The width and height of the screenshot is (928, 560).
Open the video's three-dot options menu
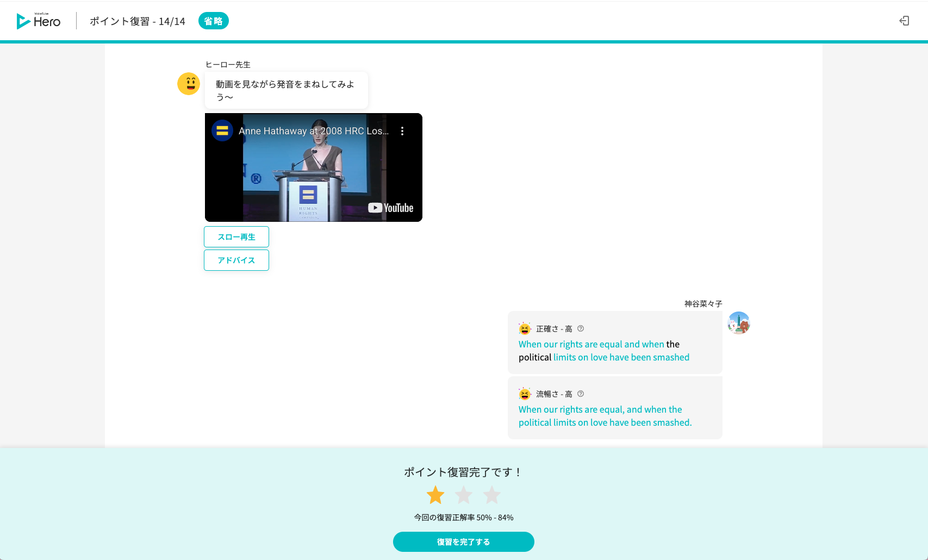(402, 130)
